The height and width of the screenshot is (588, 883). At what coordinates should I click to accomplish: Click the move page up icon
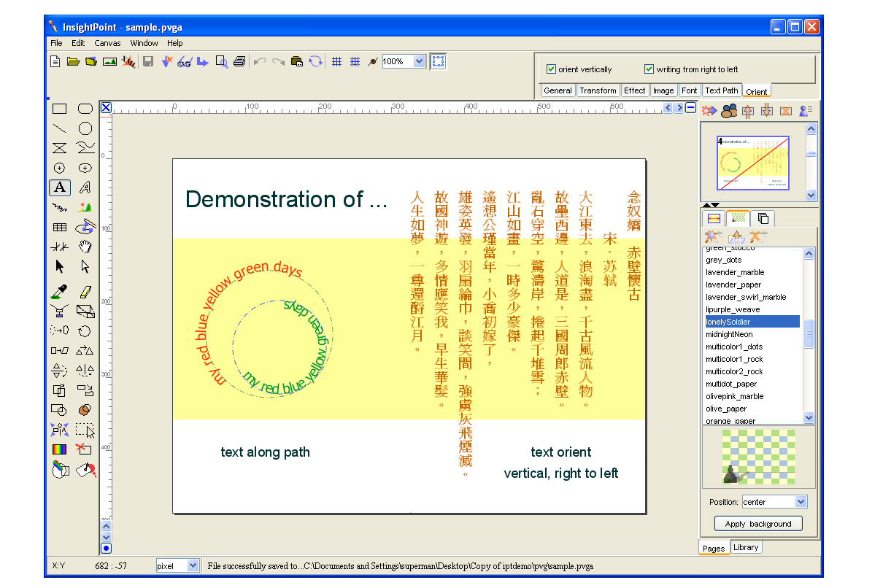(x=747, y=111)
